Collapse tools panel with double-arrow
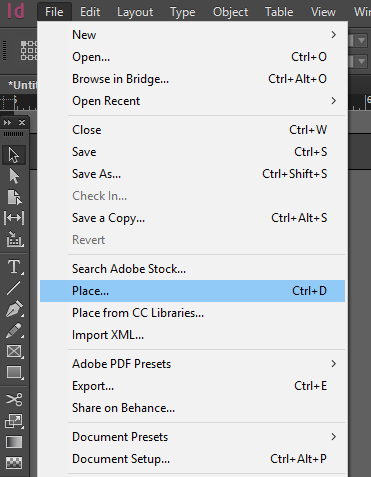This screenshot has height=477, width=371. (7, 123)
